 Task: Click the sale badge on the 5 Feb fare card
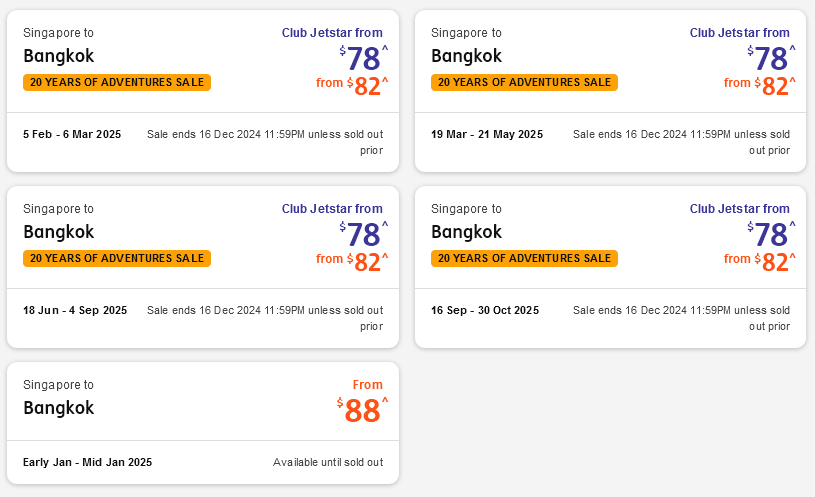coord(117,82)
